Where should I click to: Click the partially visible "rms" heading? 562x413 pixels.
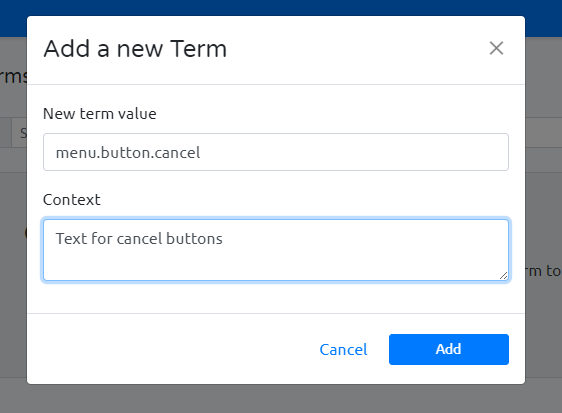[x=14, y=76]
